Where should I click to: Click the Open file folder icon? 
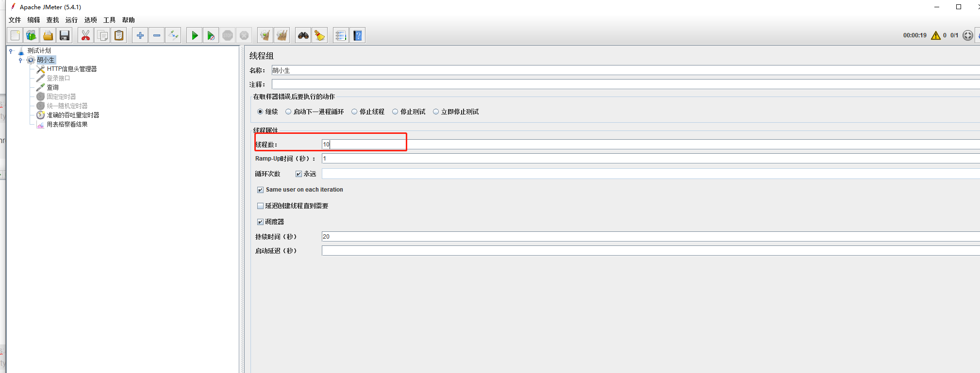pos(48,35)
